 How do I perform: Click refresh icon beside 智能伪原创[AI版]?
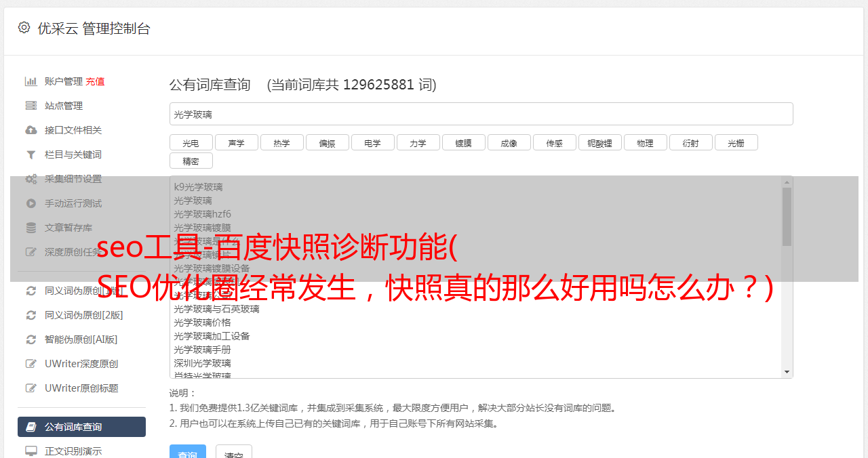click(31, 339)
